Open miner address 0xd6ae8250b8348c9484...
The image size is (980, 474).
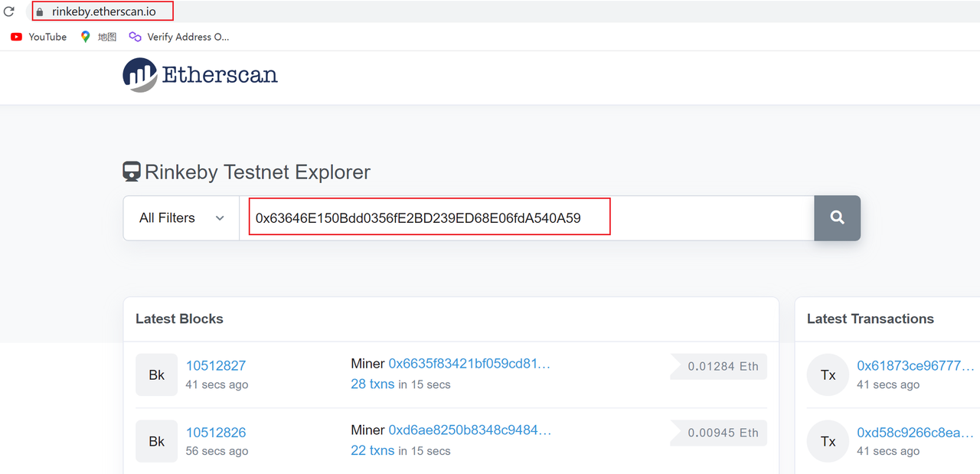pos(469,430)
